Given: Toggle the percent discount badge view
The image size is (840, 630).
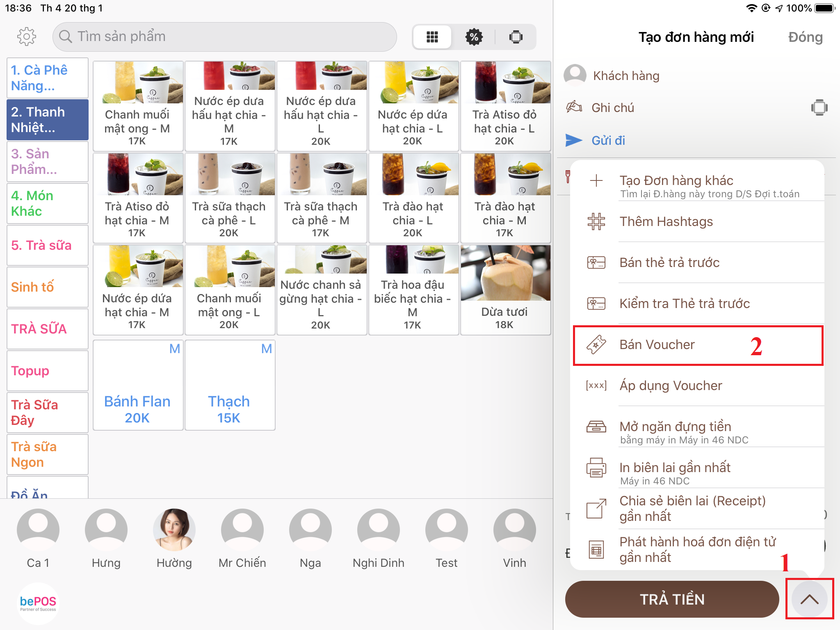Looking at the screenshot, I should pos(474,37).
